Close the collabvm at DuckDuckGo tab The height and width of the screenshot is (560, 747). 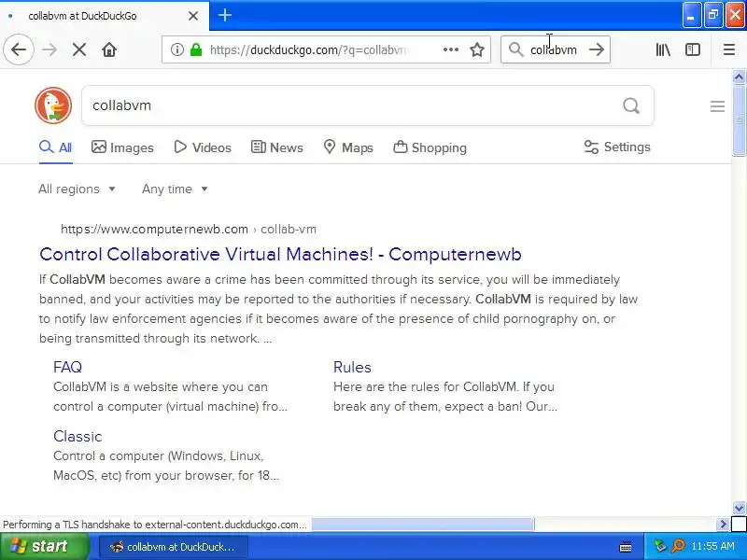(x=193, y=16)
